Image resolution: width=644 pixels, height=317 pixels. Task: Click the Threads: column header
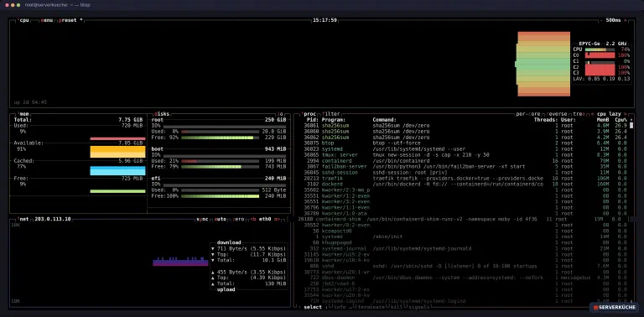pyautogui.click(x=546, y=120)
